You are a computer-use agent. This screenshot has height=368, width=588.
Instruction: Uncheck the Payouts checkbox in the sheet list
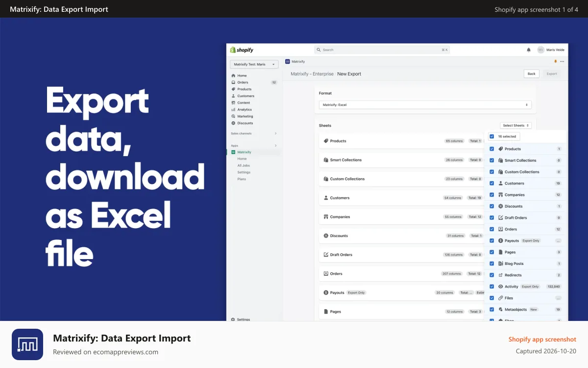tap(492, 241)
